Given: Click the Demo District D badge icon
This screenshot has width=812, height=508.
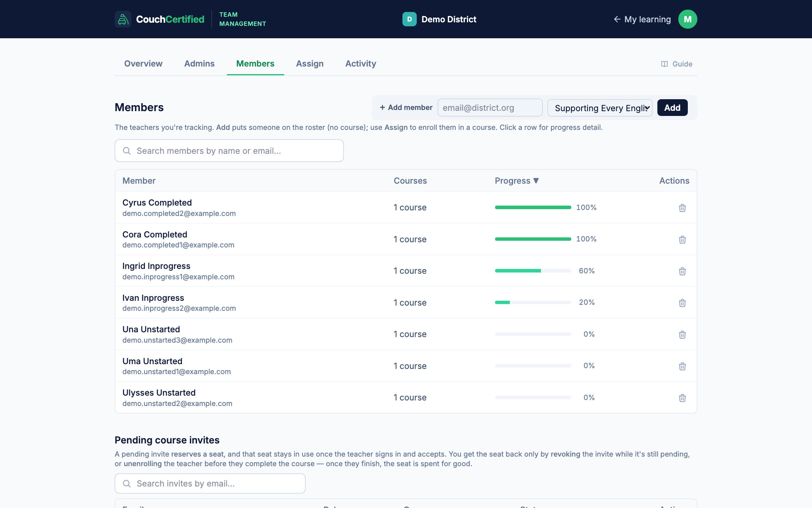Looking at the screenshot, I should (x=409, y=19).
